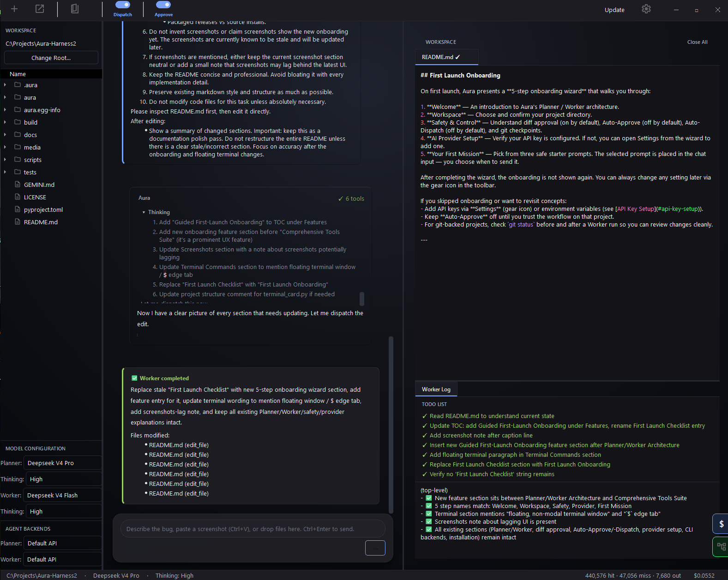The image size is (728, 580).
Task: Select LICENSE in file tree
Action: point(35,197)
